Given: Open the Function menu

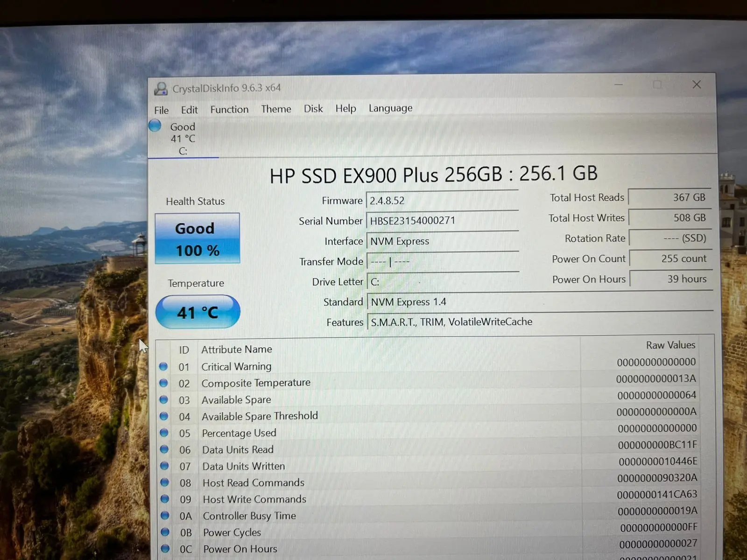Looking at the screenshot, I should [x=229, y=109].
